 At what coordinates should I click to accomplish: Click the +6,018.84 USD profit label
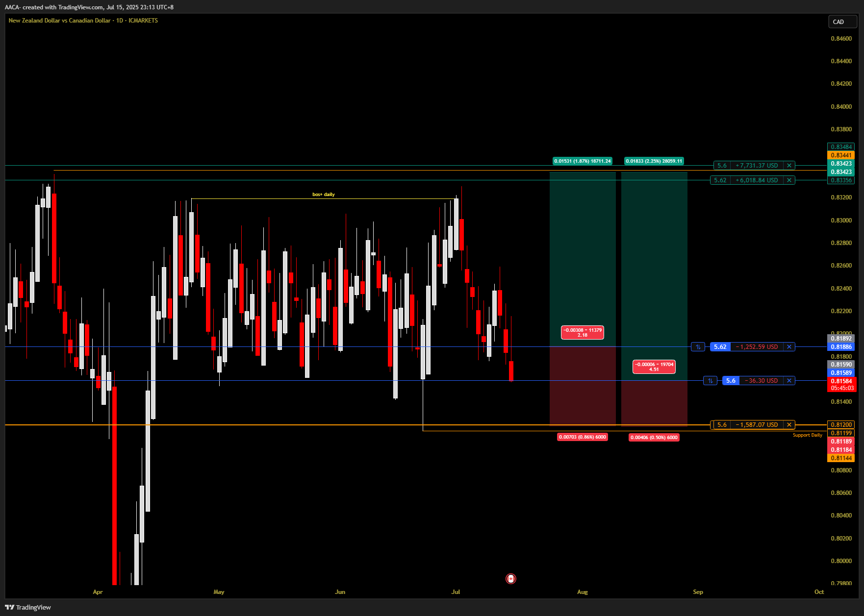[x=757, y=180]
